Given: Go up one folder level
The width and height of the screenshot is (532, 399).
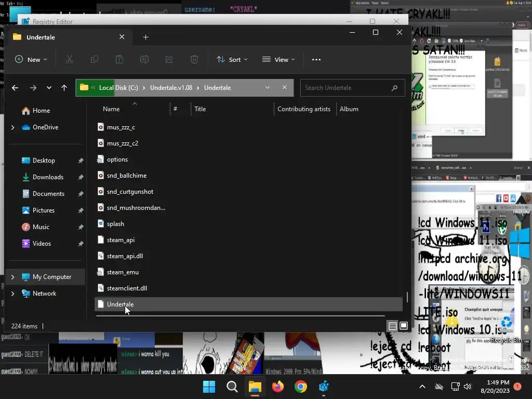Looking at the screenshot, I should click(64, 88).
